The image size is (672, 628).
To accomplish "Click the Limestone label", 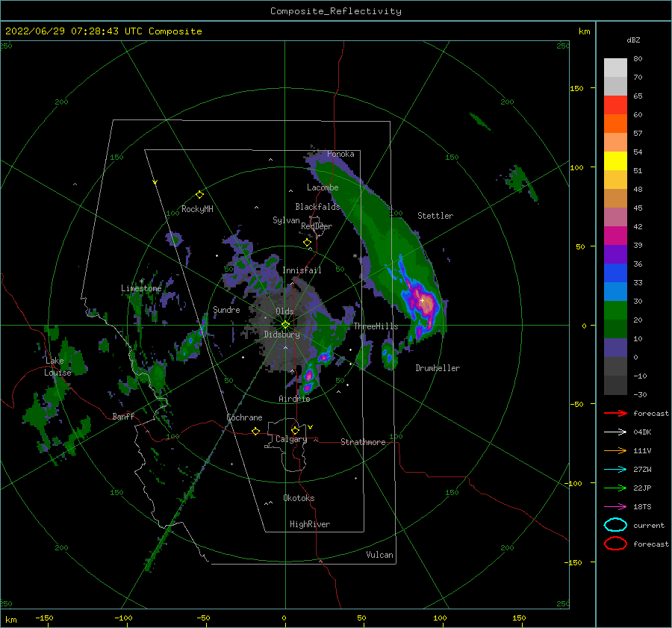I will 141,288.
